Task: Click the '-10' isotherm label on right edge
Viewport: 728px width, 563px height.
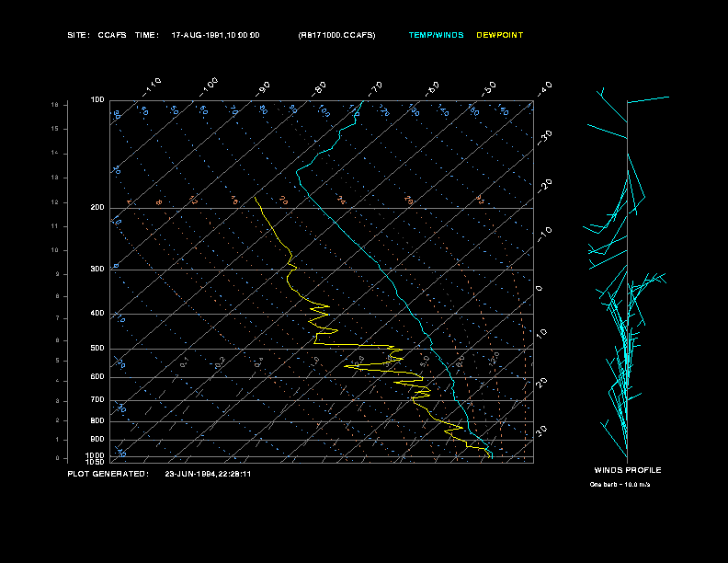Action: click(x=544, y=235)
